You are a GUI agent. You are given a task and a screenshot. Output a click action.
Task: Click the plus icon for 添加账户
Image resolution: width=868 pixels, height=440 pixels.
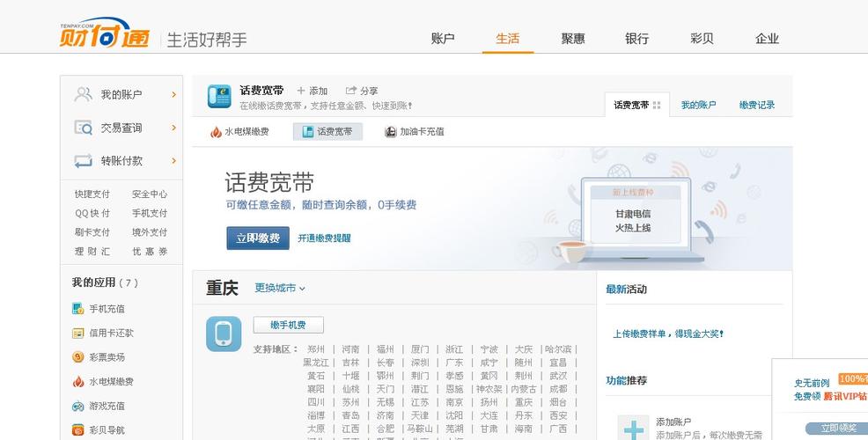[633, 429]
